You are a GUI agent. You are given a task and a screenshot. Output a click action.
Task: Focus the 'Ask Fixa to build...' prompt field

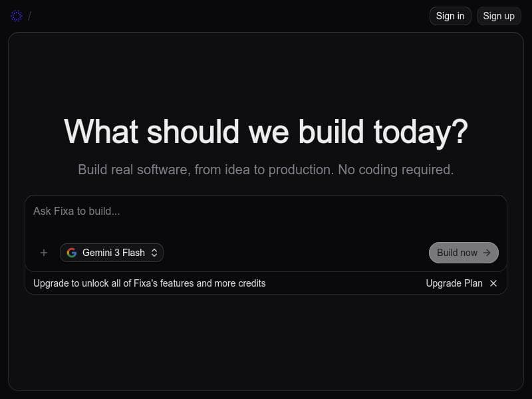[x=266, y=211]
